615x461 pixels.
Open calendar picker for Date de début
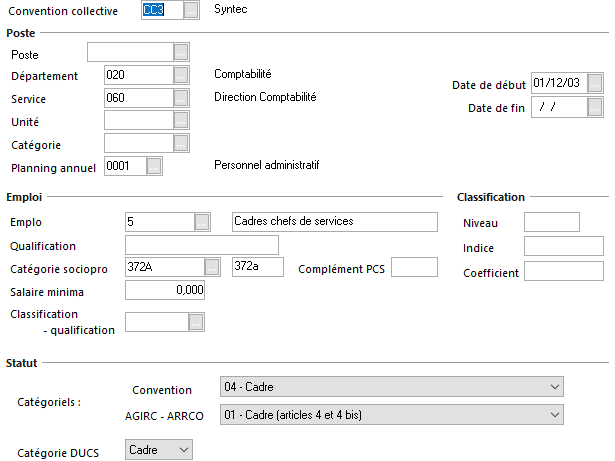point(596,84)
